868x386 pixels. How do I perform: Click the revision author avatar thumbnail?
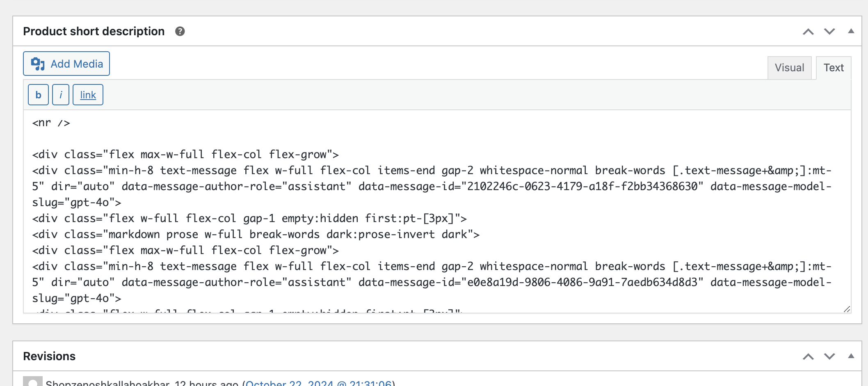[33, 381]
